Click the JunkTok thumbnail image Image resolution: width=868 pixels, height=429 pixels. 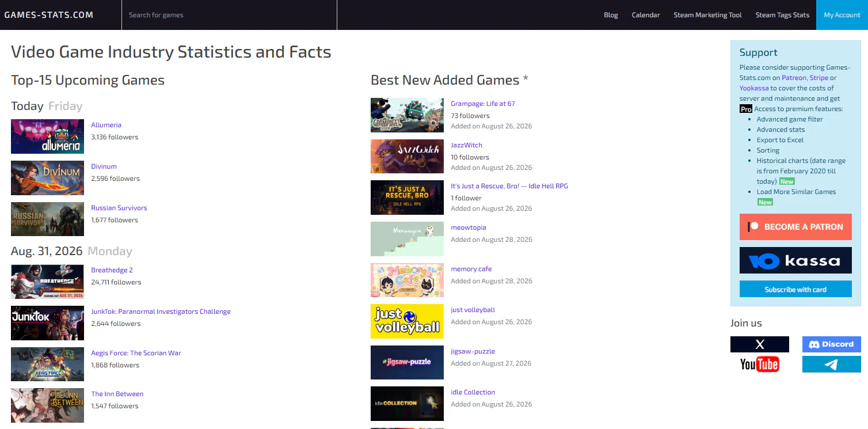coord(47,323)
